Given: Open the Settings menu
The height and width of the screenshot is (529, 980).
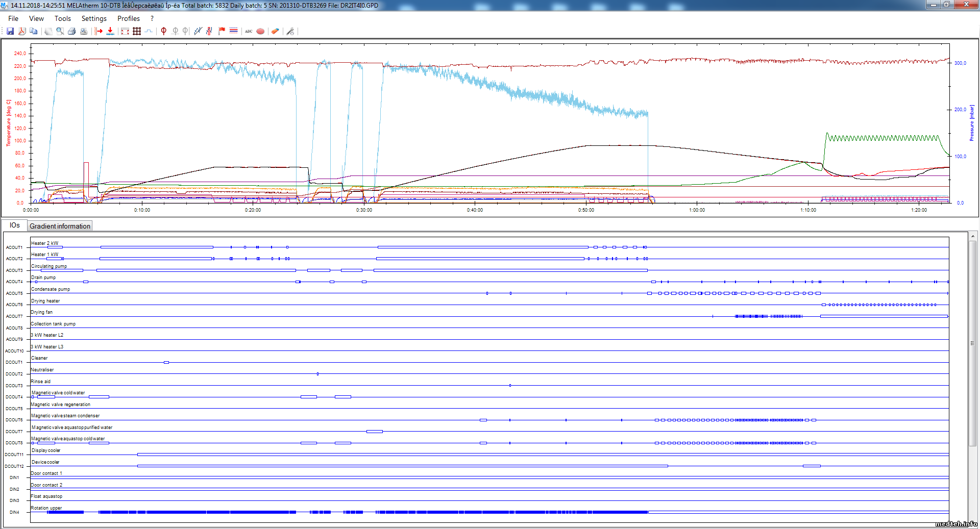Looking at the screenshot, I should click(94, 18).
